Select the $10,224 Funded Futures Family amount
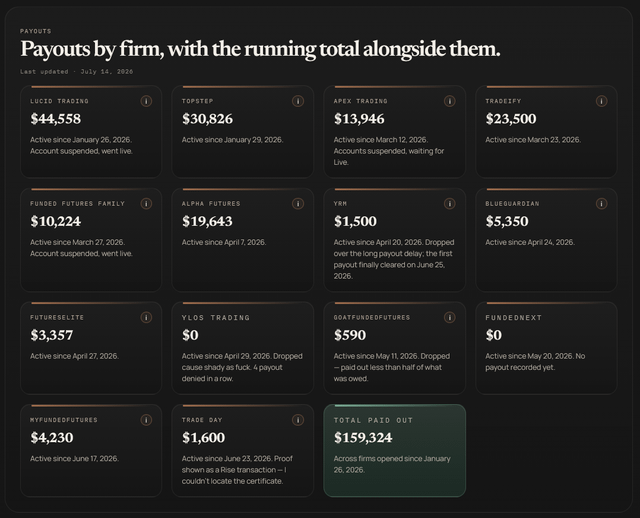Viewport: 640px width, 518px height. pos(56,221)
